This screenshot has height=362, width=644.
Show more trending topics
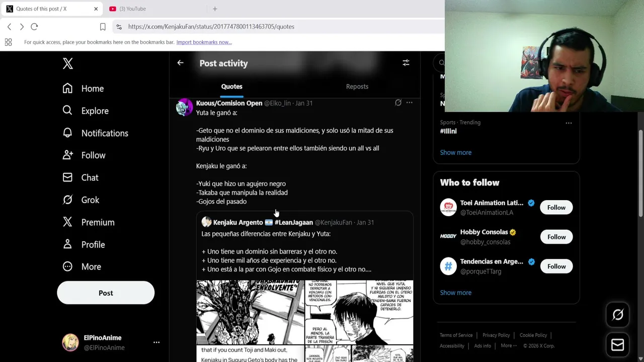pyautogui.click(x=456, y=152)
